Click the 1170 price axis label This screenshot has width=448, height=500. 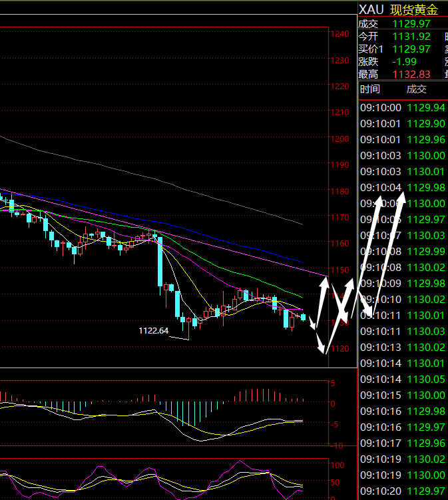click(x=340, y=218)
